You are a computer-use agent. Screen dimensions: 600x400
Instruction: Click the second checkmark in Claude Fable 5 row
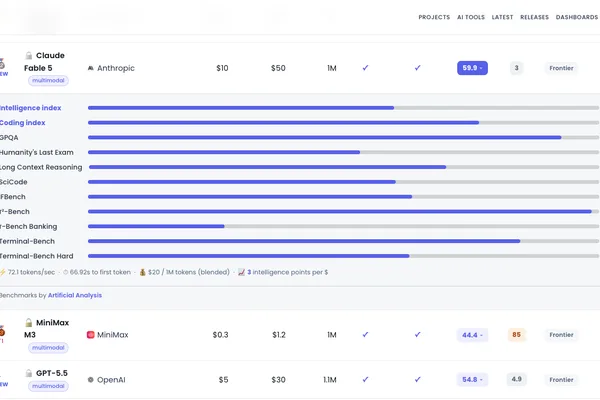417,68
